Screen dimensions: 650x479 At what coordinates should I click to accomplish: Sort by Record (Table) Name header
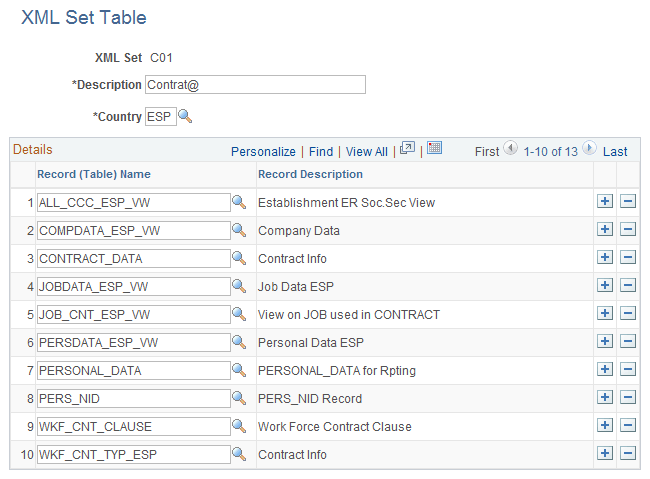[x=94, y=174]
